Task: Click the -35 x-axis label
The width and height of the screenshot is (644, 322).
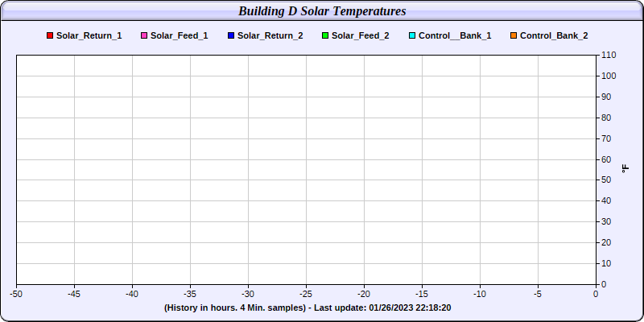Action: [190, 295]
